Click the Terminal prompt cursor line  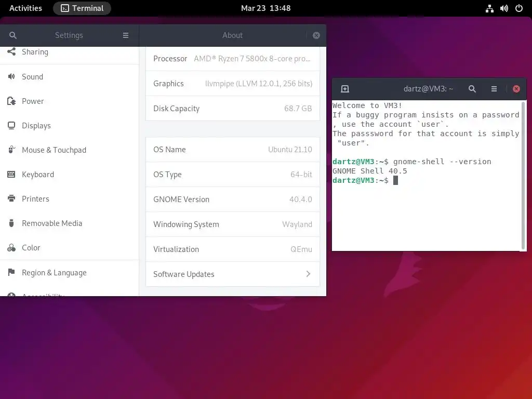click(365, 180)
